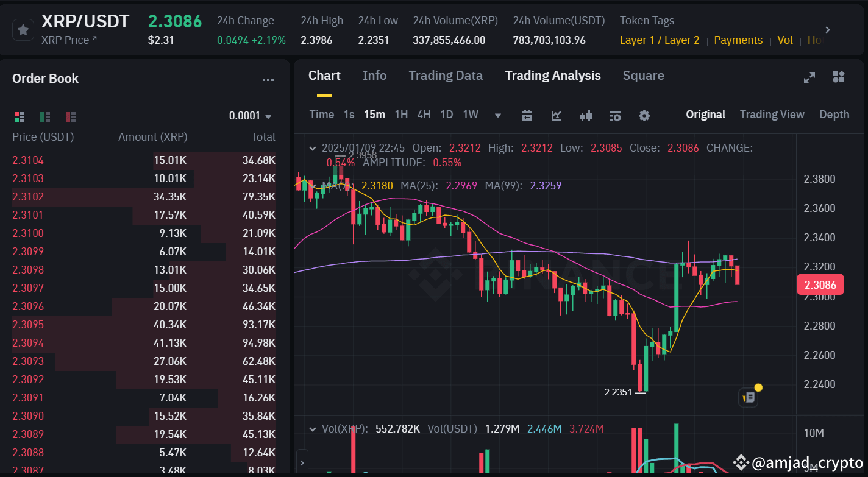
Task: Select the 1W chart interval
Action: point(471,115)
